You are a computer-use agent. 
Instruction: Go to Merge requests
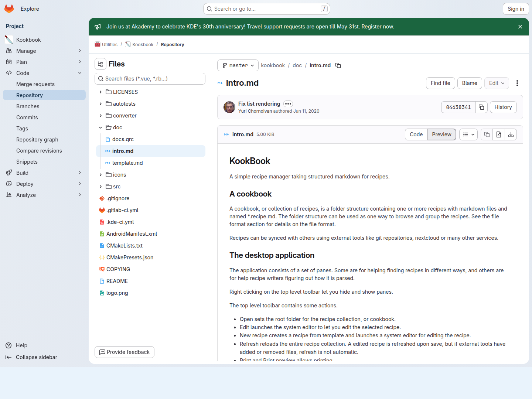(44, 84)
